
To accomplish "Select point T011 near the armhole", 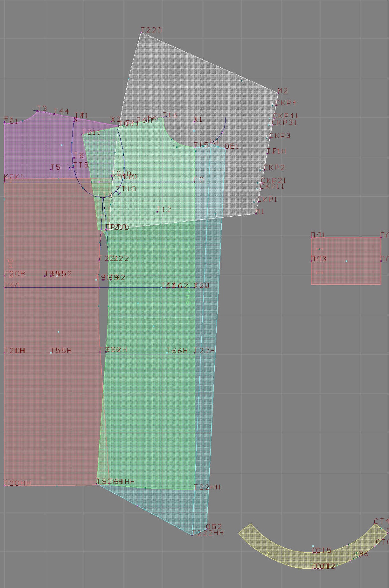I will (x=82, y=135).
